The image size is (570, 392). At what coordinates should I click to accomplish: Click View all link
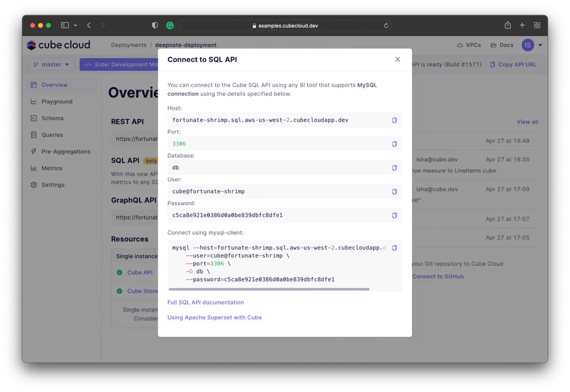tap(527, 122)
